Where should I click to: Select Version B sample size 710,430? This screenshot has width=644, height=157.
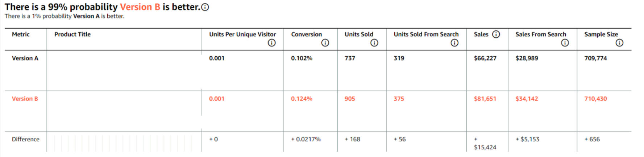pyautogui.click(x=595, y=99)
